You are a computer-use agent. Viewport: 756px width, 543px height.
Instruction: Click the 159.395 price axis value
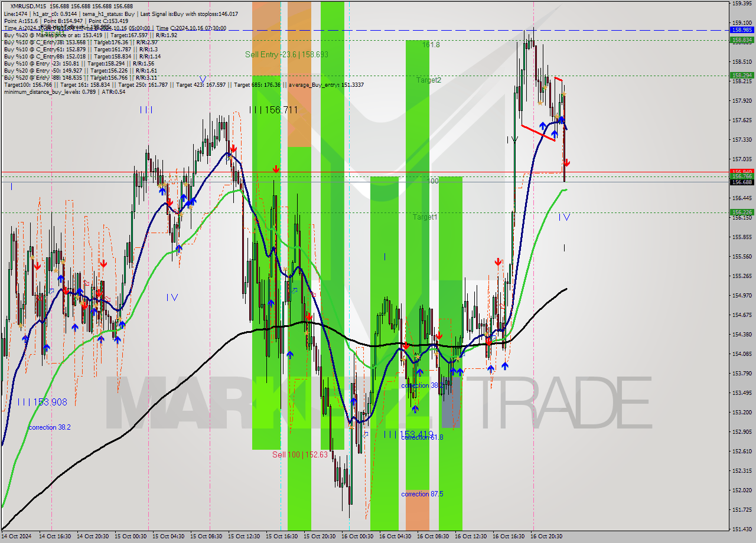(x=742, y=4)
